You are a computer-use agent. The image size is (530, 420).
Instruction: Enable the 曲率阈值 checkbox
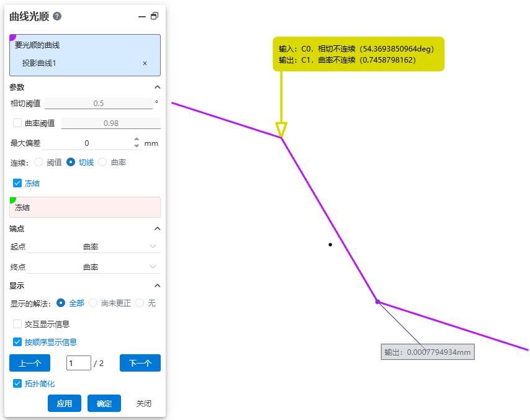pyautogui.click(x=17, y=123)
